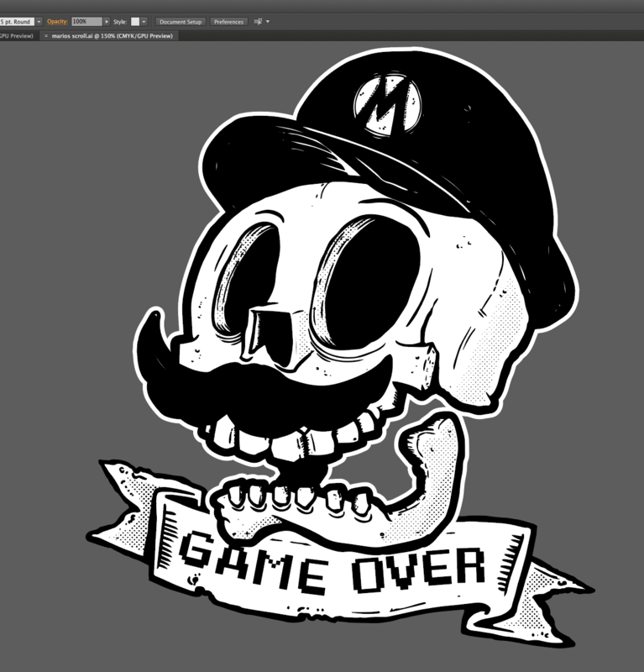Expand the opacity slider arrow
This screenshot has height=672, width=644.
tap(107, 22)
